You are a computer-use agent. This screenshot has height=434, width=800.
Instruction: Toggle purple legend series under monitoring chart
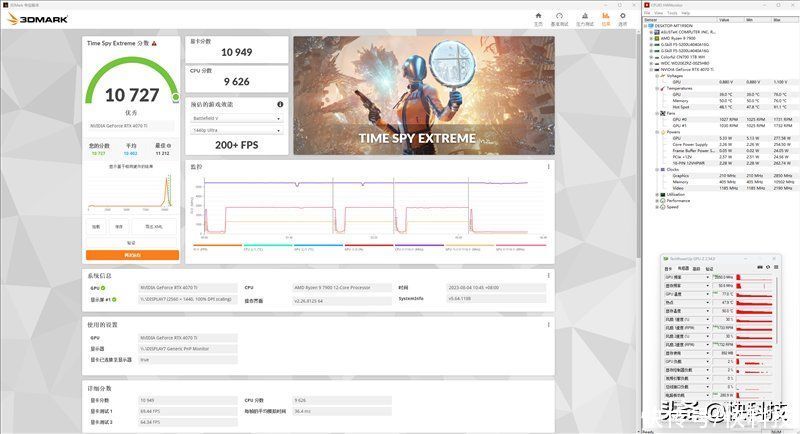(419, 245)
